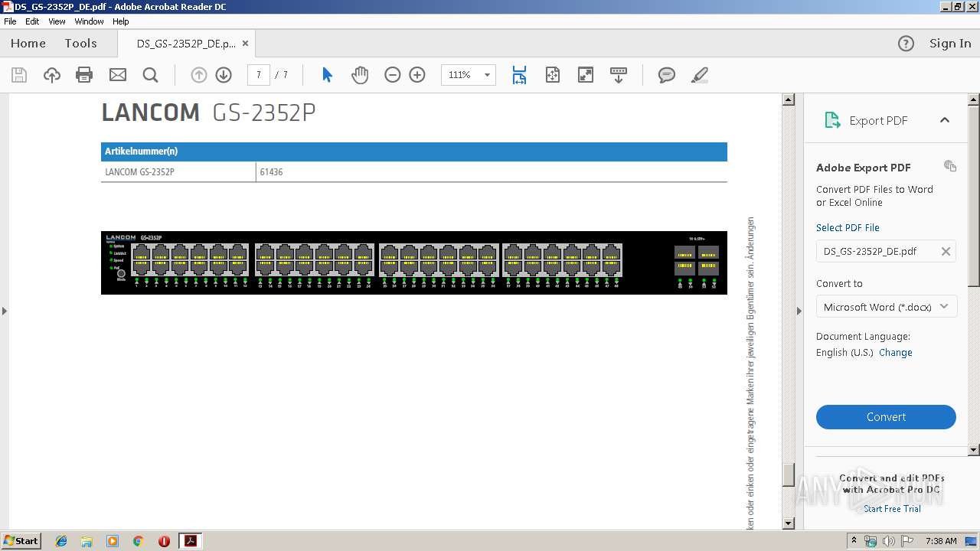The height and width of the screenshot is (551, 980).
Task: Click Change document language link
Action: [x=895, y=353]
